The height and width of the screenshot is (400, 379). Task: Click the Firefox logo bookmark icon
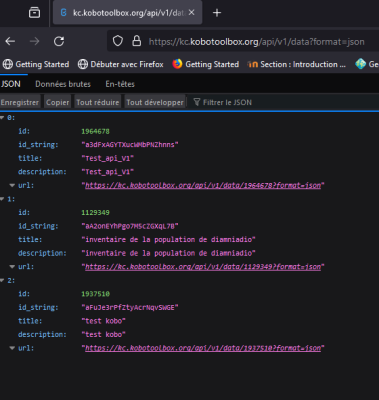click(177, 64)
